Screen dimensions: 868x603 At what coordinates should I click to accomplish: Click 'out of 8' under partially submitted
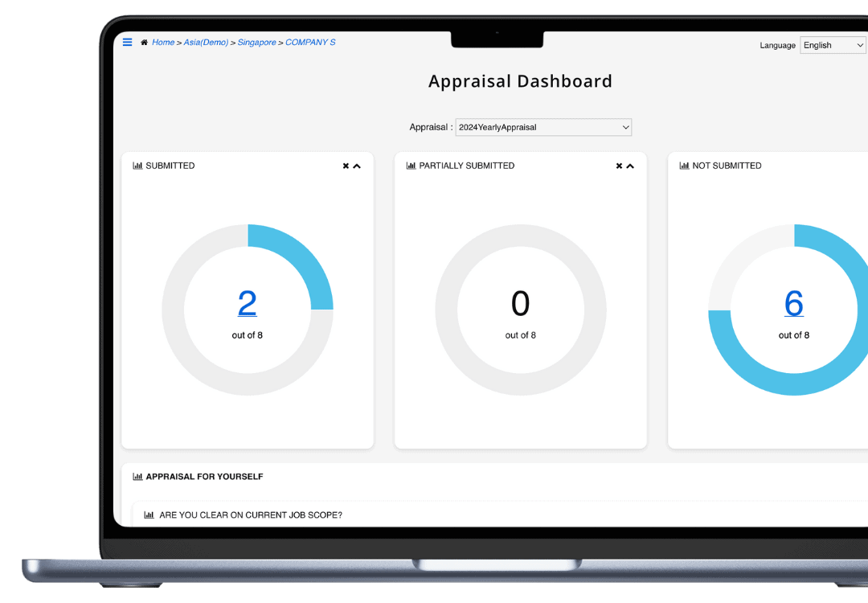pyautogui.click(x=520, y=335)
